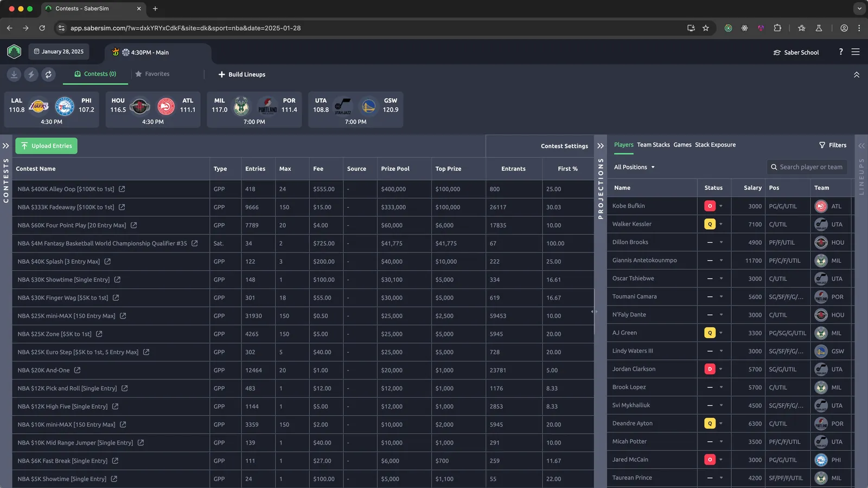Collapse the games bar with the up chevron
The width and height of the screenshot is (868, 488).
point(857,74)
